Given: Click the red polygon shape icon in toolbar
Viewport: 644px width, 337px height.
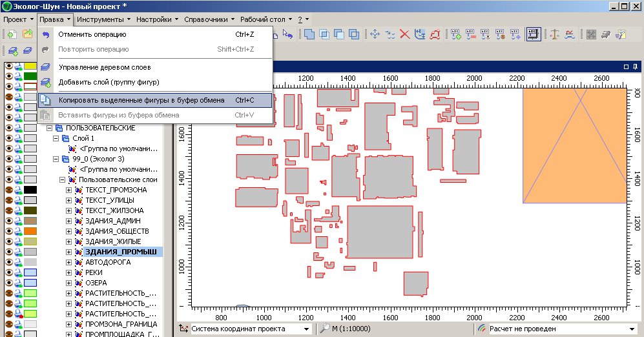Looking at the screenshot, I should pyautogui.click(x=435, y=34).
